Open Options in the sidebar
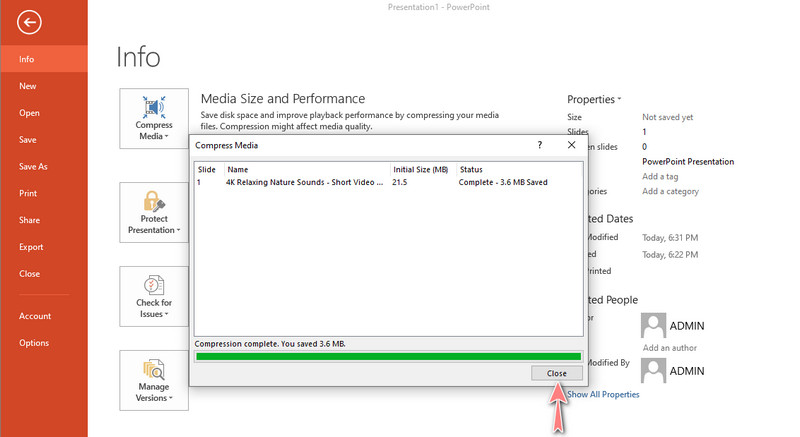Image resolution: width=800 pixels, height=437 pixels. tap(33, 343)
